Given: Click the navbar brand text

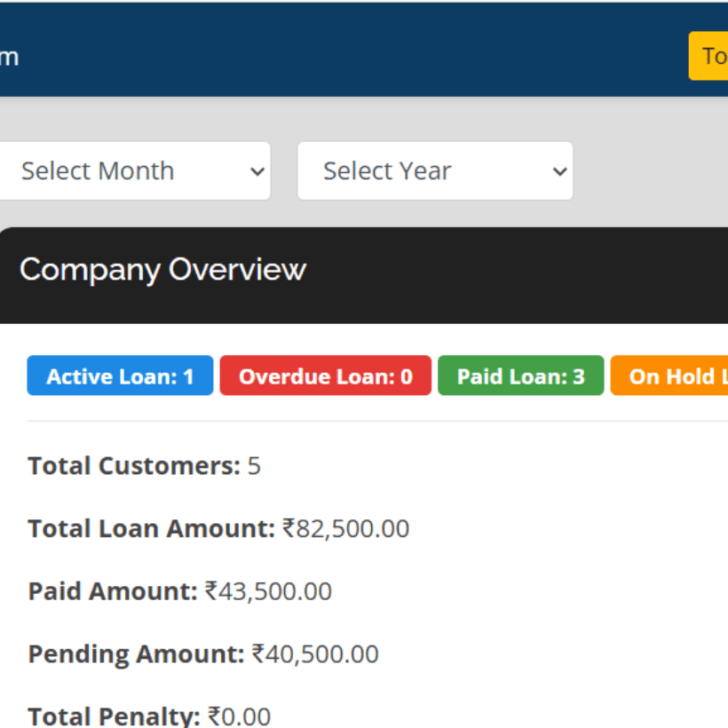Looking at the screenshot, I should click(x=11, y=56).
